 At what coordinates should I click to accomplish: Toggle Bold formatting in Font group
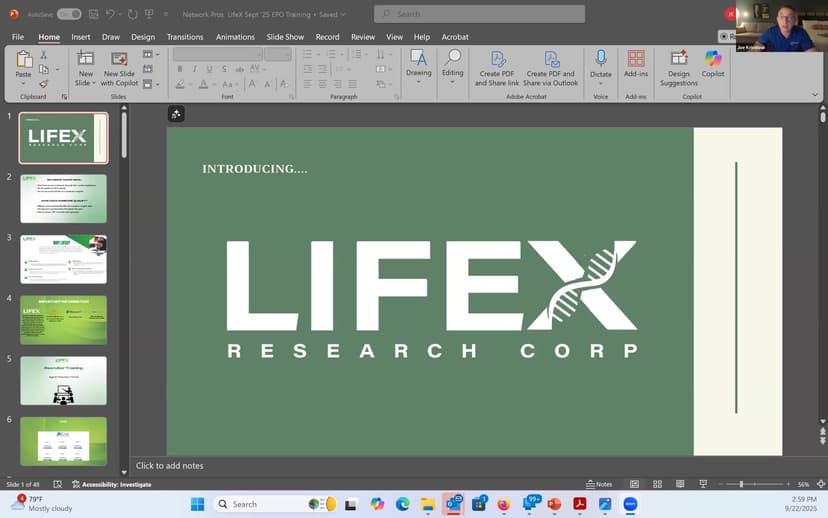click(x=180, y=69)
